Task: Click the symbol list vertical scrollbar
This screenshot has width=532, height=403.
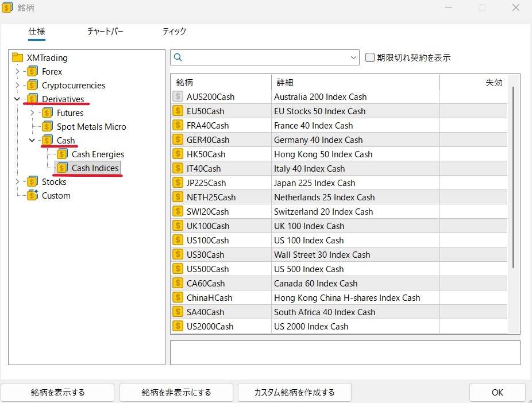Action: (x=514, y=177)
